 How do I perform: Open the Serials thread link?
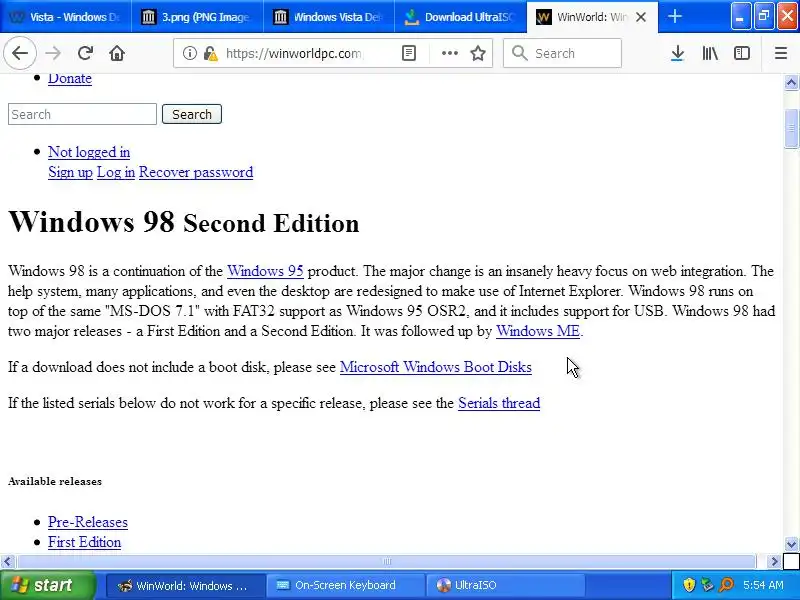[499, 403]
